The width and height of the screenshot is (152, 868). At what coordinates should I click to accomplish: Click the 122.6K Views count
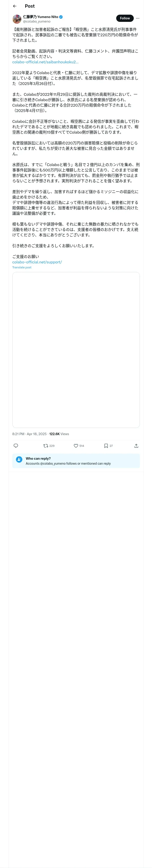[x=59, y=434]
